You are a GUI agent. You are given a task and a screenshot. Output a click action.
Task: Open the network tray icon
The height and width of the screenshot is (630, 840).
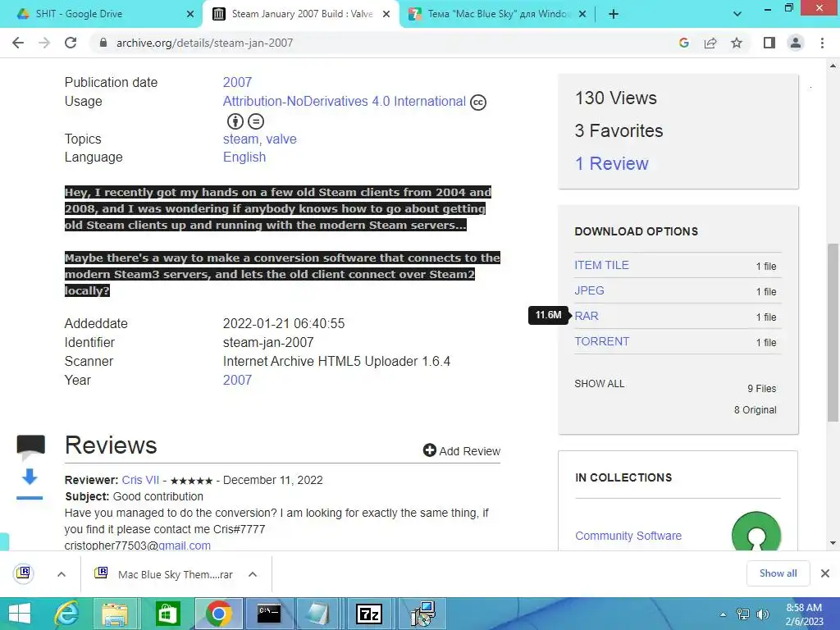coord(743,614)
